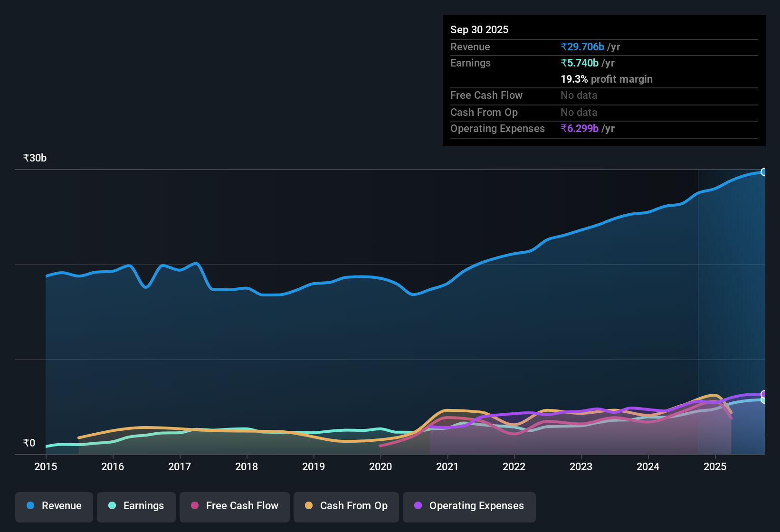Click the Earnings endpoint circle at chart right
This screenshot has width=780, height=532.
point(763,400)
